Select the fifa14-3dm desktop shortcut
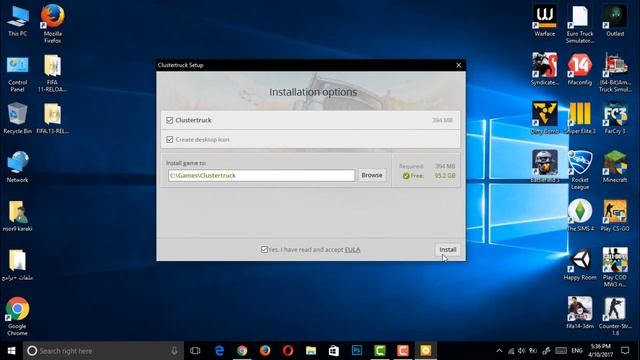This screenshot has width=640, height=360. (580, 313)
